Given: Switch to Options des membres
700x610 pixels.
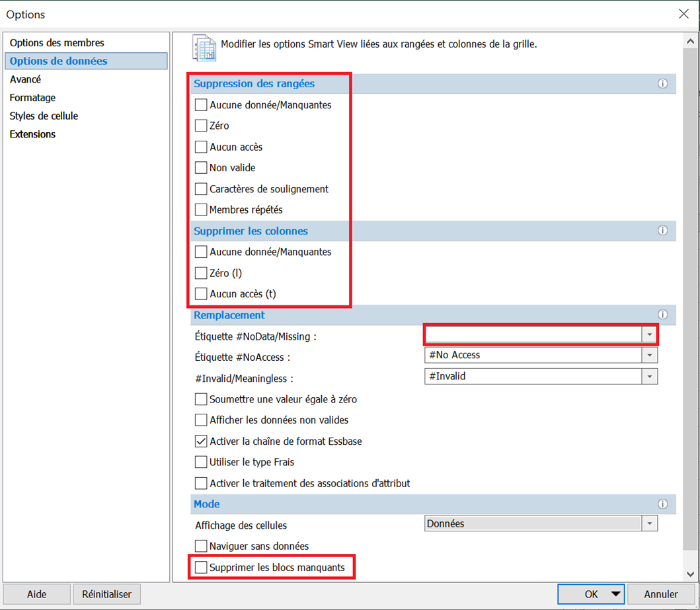Looking at the screenshot, I should 57,43.
